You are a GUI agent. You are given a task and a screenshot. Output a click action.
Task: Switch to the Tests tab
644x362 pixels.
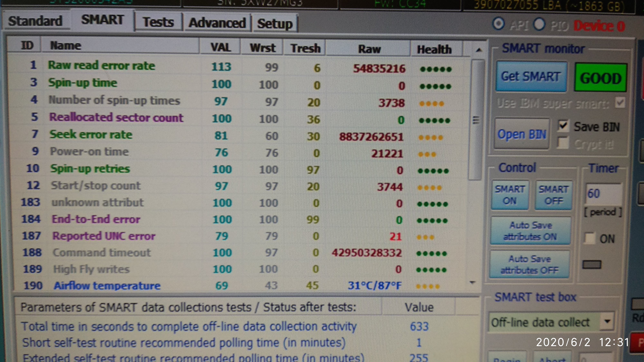click(x=158, y=22)
